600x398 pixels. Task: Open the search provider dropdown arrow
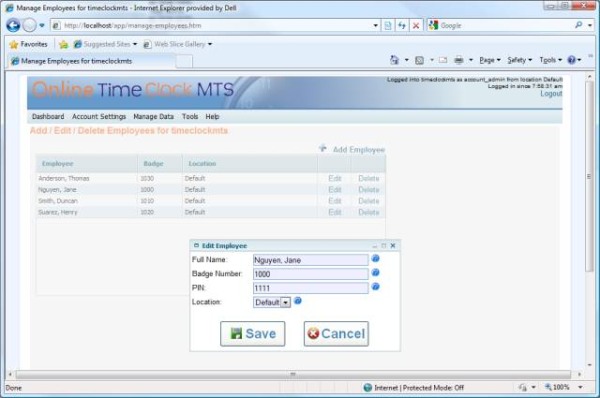(x=590, y=26)
